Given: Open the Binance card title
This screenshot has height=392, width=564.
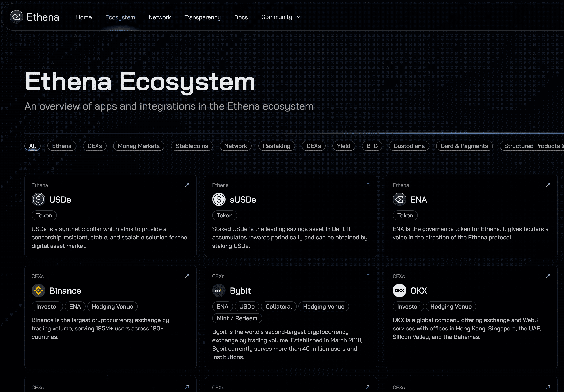Looking at the screenshot, I should coord(65,291).
